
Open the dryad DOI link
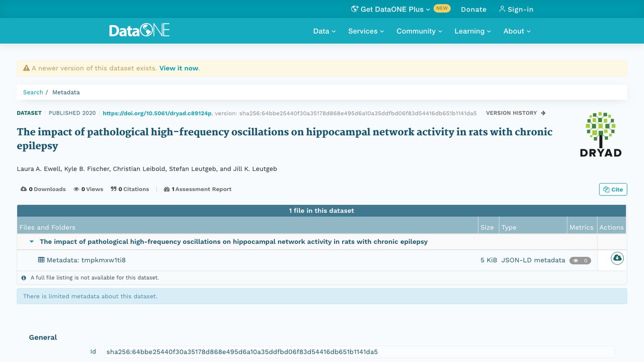point(157,113)
